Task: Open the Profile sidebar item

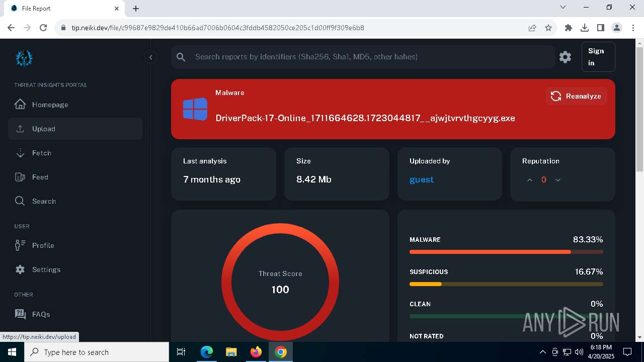Action: pyautogui.click(x=75, y=245)
